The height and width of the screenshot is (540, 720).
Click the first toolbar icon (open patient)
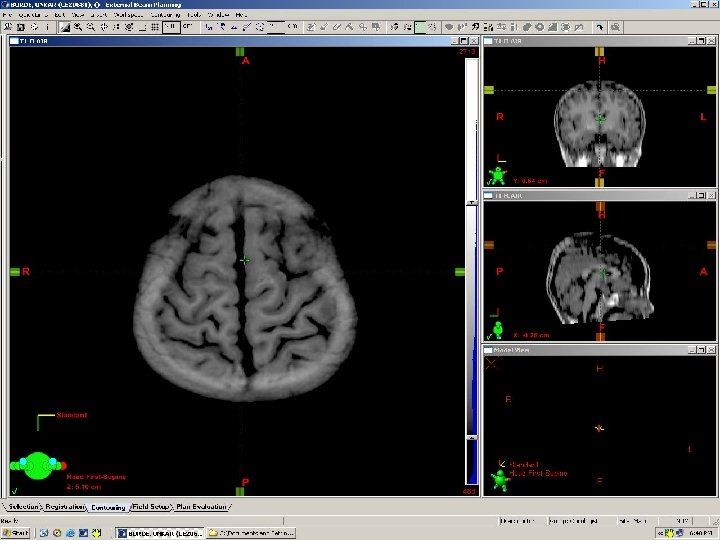tap(8, 27)
